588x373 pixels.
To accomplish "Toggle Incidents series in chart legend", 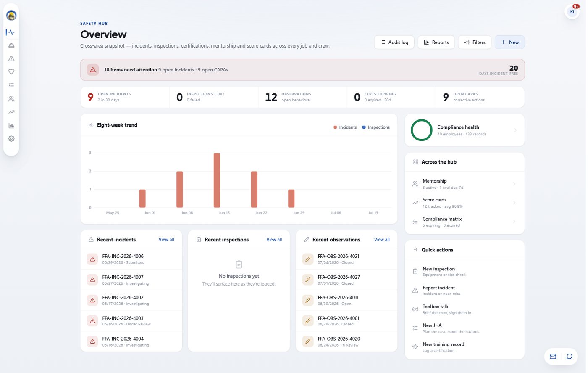I will point(345,127).
